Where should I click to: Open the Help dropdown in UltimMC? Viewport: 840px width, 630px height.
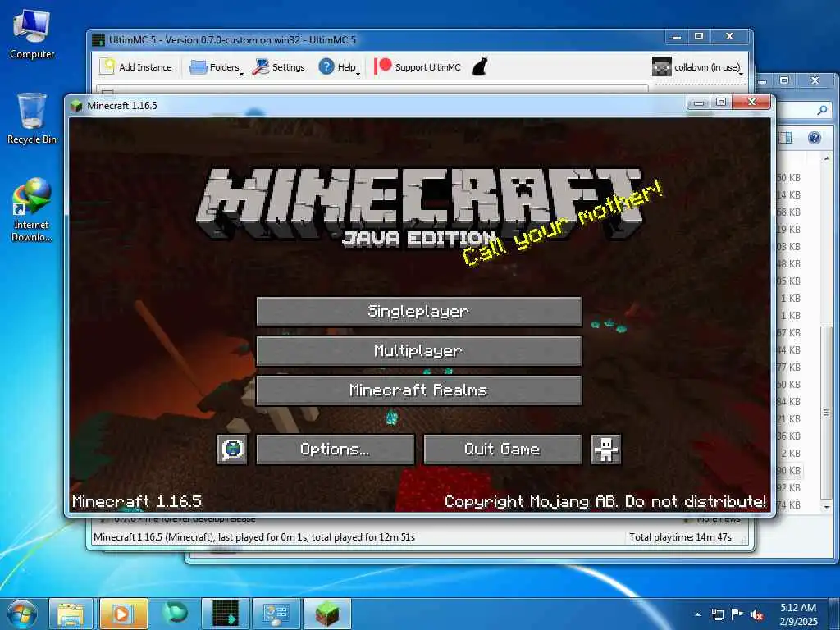coord(339,67)
